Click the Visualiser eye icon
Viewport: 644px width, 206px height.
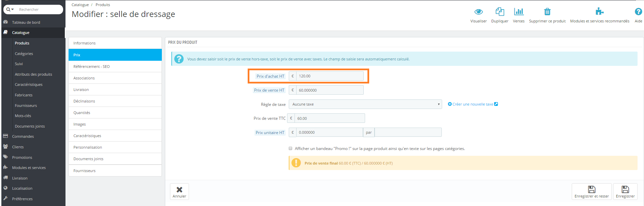[478, 12]
